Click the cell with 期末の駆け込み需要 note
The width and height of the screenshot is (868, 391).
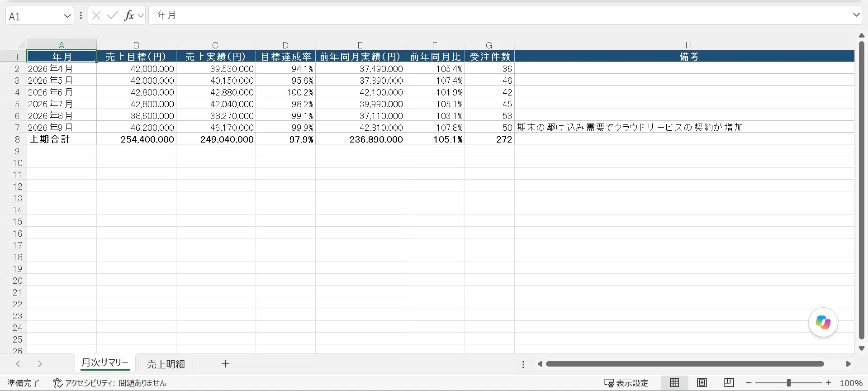tap(684, 128)
